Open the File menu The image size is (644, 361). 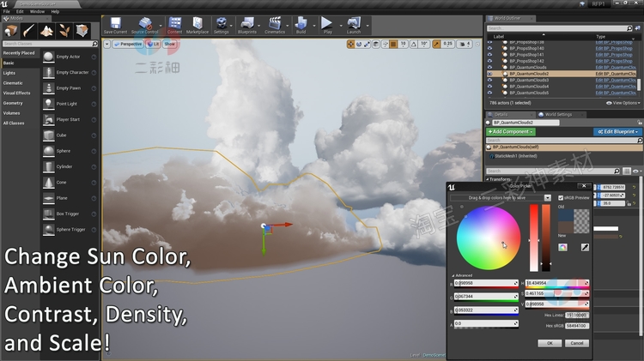point(7,11)
